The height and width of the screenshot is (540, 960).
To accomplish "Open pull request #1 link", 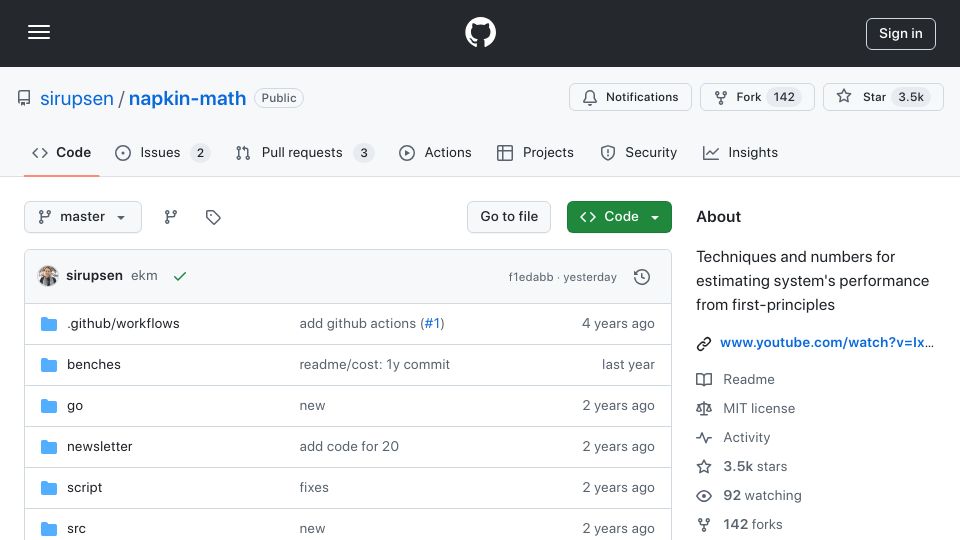I will (432, 323).
